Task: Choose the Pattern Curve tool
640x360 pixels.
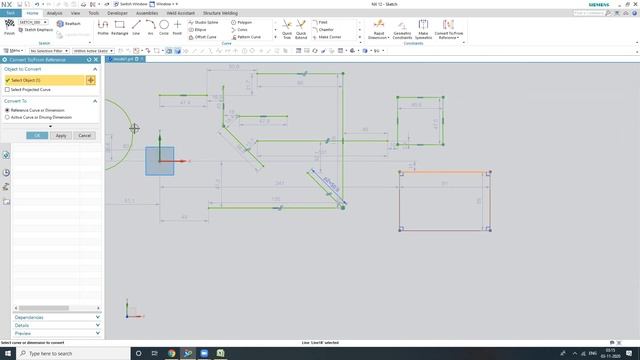Action: (x=246, y=37)
